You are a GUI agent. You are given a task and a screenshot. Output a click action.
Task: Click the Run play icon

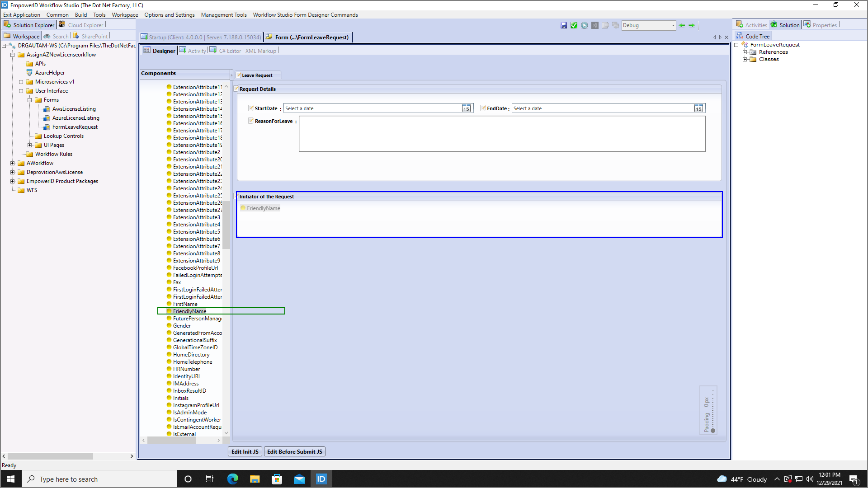click(x=585, y=25)
